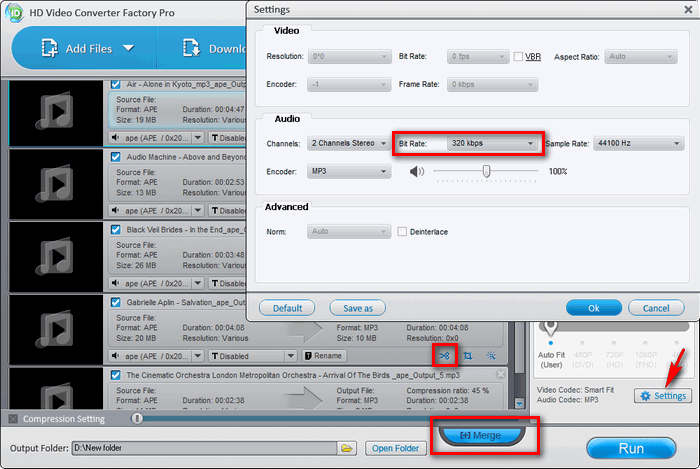Viewport: 700px width, 469px height.
Task: Open the Sample Rate 44100 Hz dropdown
Action: coord(638,143)
